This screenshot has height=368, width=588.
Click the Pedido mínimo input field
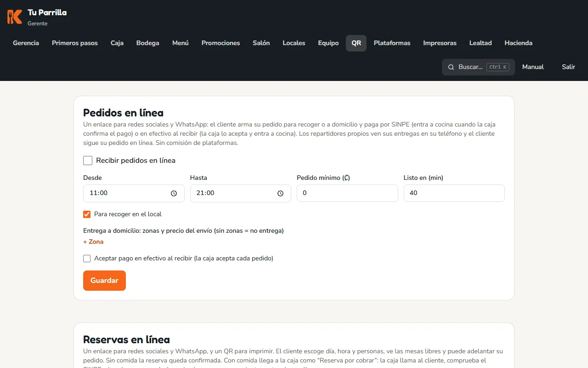click(347, 193)
